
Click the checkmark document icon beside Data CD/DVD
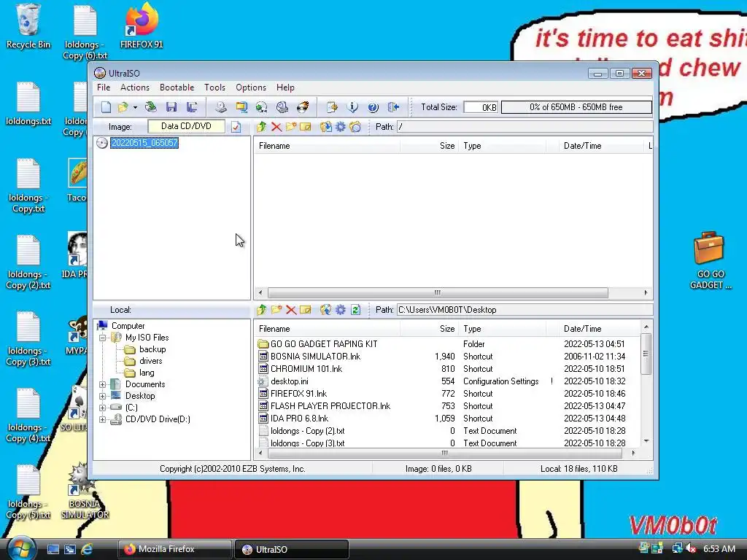tap(236, 127)
